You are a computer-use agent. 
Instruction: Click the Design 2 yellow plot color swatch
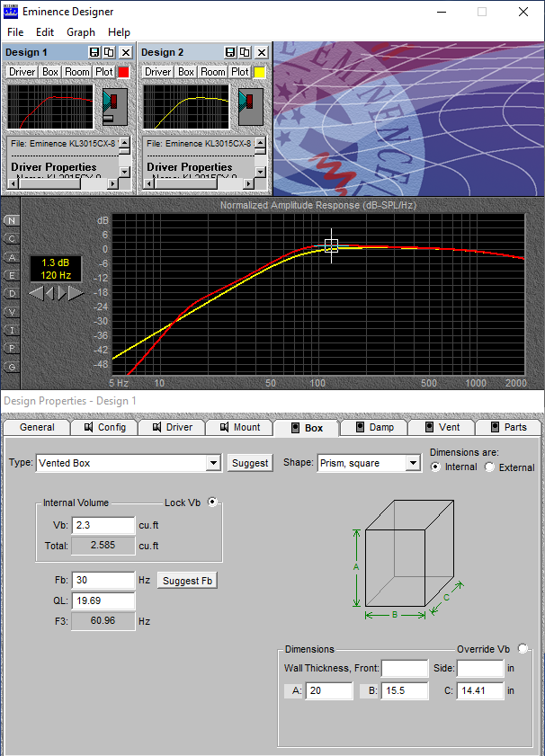[260, 72]
